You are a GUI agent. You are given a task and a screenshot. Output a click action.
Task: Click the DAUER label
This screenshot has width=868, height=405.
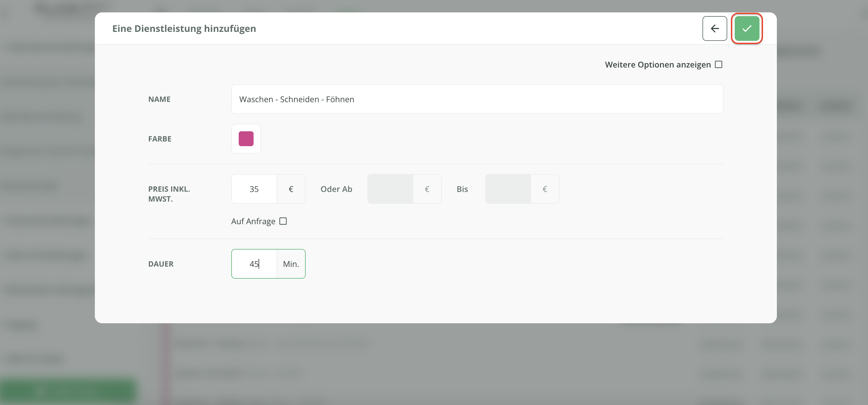pos(161,264)
